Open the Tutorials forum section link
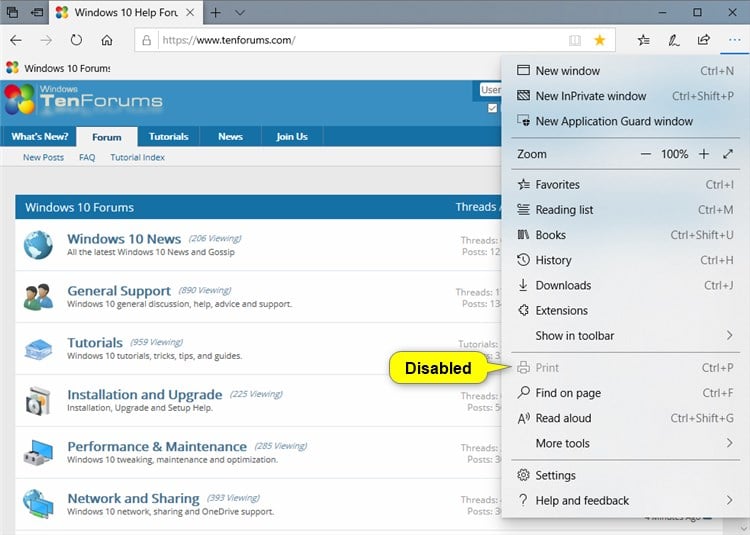This screenshot has width=750, height=535. (95, 342)
